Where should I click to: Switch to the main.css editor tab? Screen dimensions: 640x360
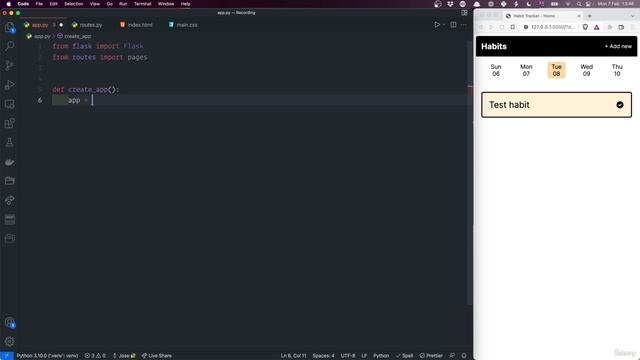coord(187,25)
